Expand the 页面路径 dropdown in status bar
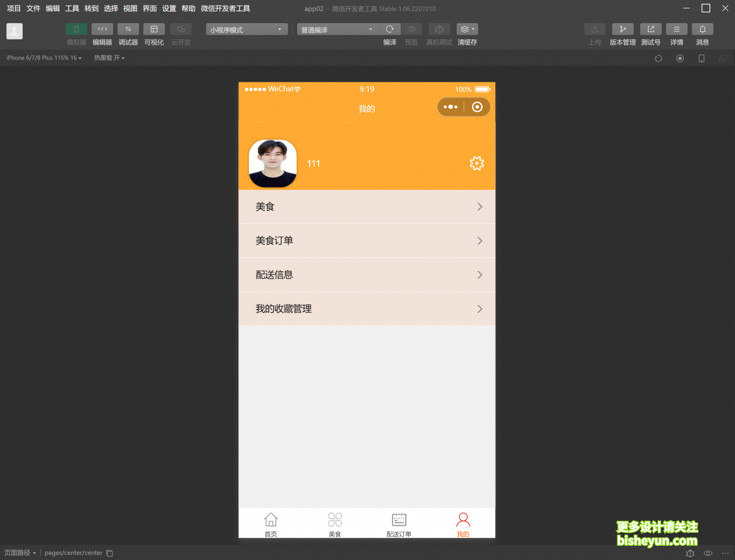Screen dimensions: 735x560 click(20, 553)
